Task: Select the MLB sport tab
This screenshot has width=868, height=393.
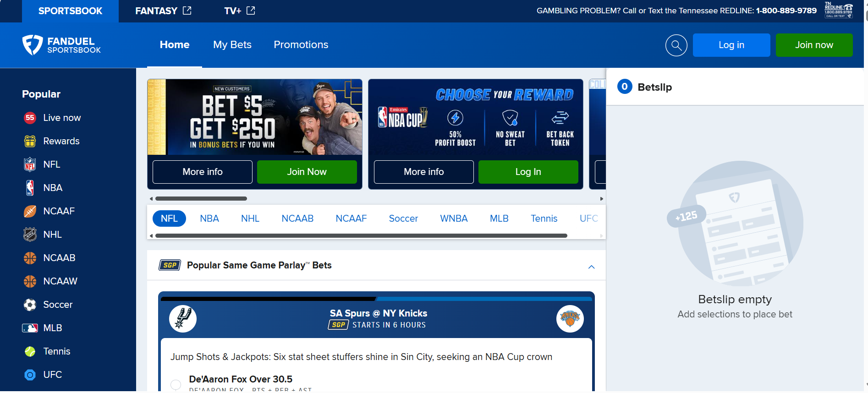Action: pyautogui.click(x=499, y=218)
